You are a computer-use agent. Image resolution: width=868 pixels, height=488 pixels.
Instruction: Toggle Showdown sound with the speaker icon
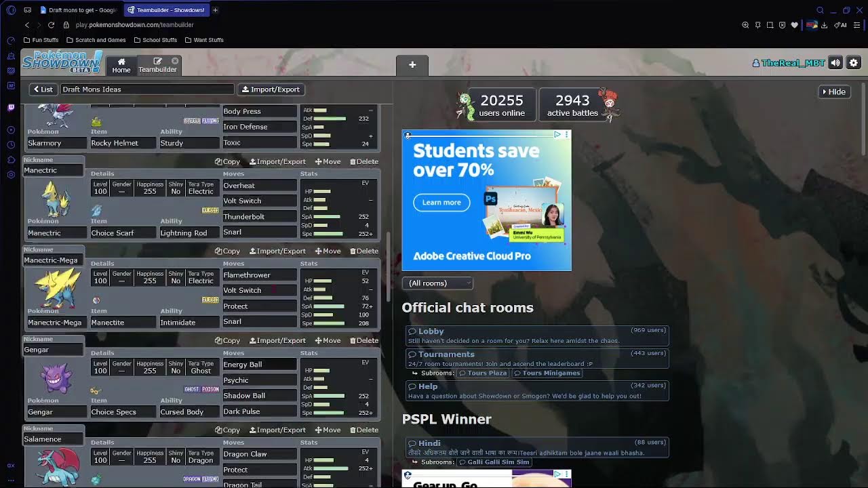coord(835,63)
